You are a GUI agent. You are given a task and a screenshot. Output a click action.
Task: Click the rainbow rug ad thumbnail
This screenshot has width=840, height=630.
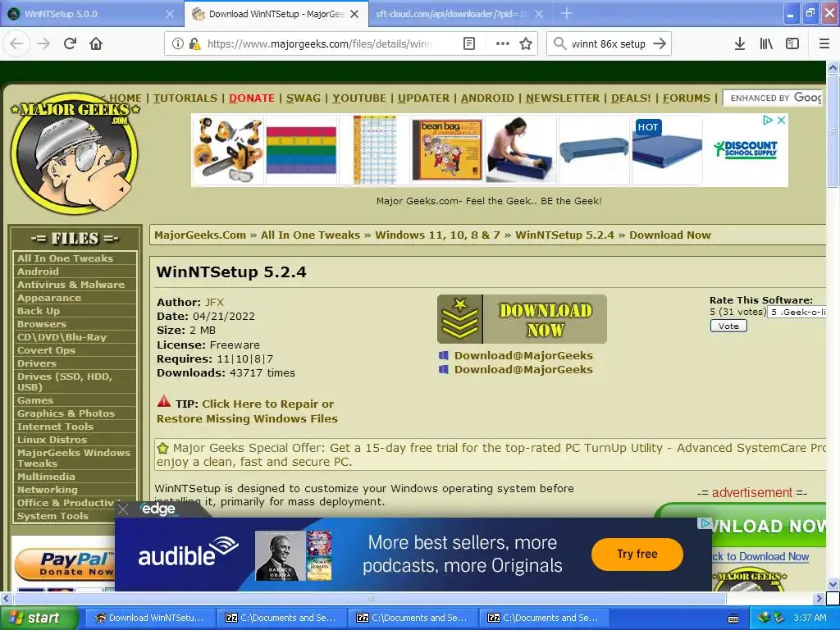[301, 150]
